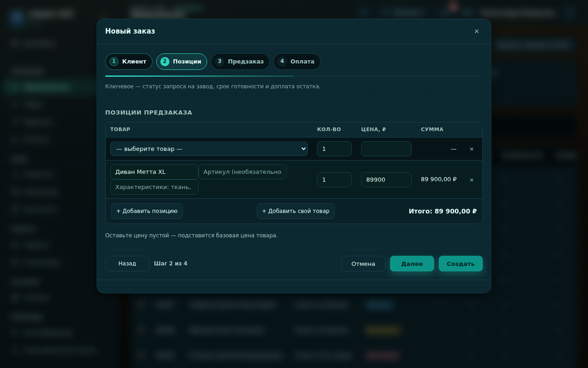Focus the empty price field
Viewport: 588px width, 368px height.
point(386,149)
